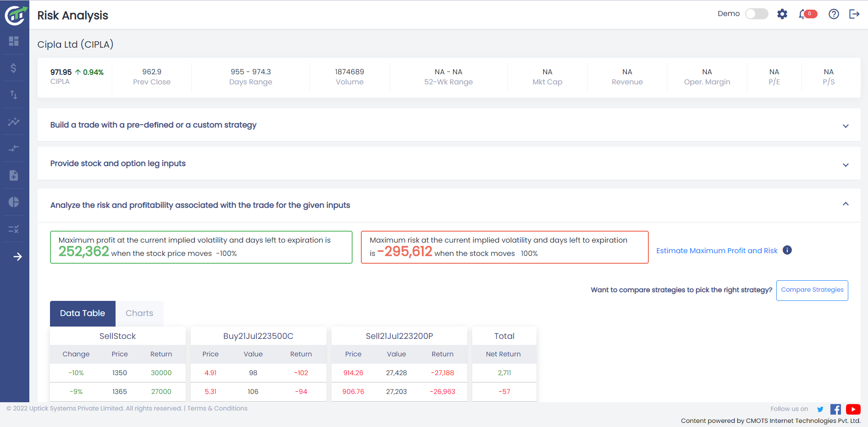Open the Twitter follow icon
The width and height of the screenshot is (868, 427).
820,409
